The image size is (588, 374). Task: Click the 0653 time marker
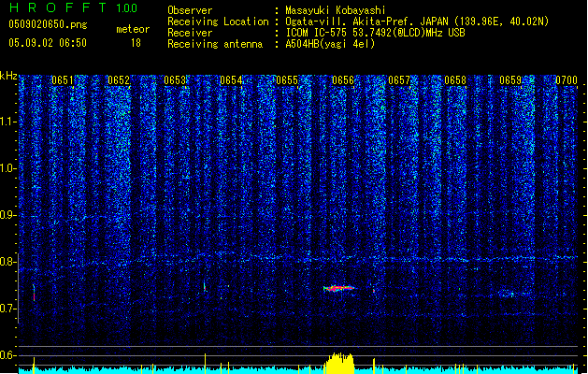click(x=175, y=80)
